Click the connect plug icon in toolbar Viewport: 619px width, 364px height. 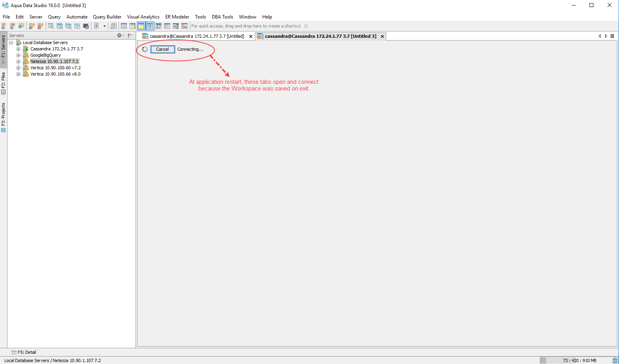pos(32,26)
